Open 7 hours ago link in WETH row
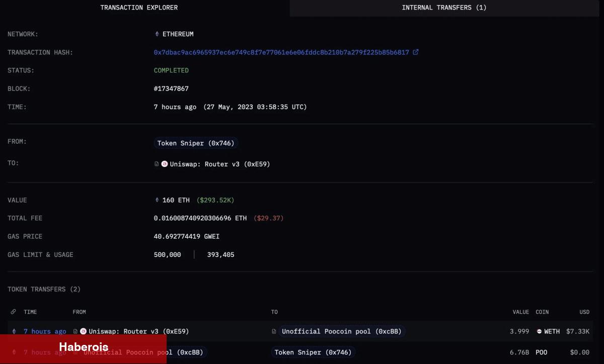This screenshot has height=364, width=604. click(45, 331)
